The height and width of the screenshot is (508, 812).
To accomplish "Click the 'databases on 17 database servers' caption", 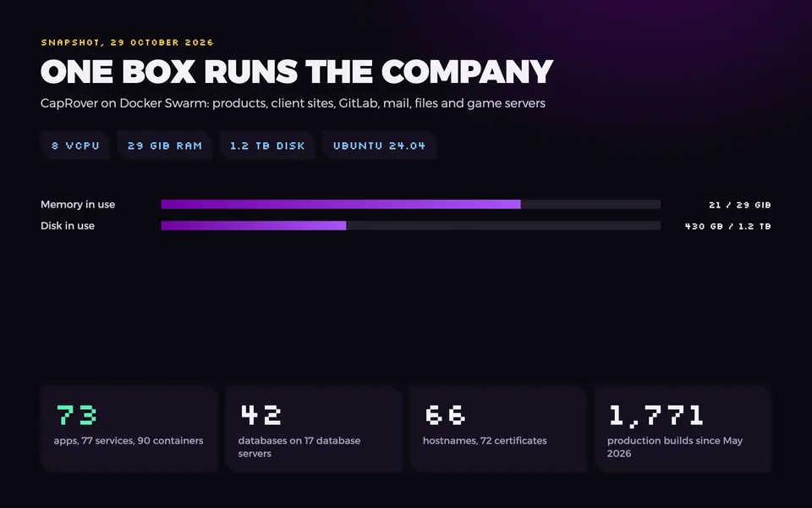I will coord(299,447).
